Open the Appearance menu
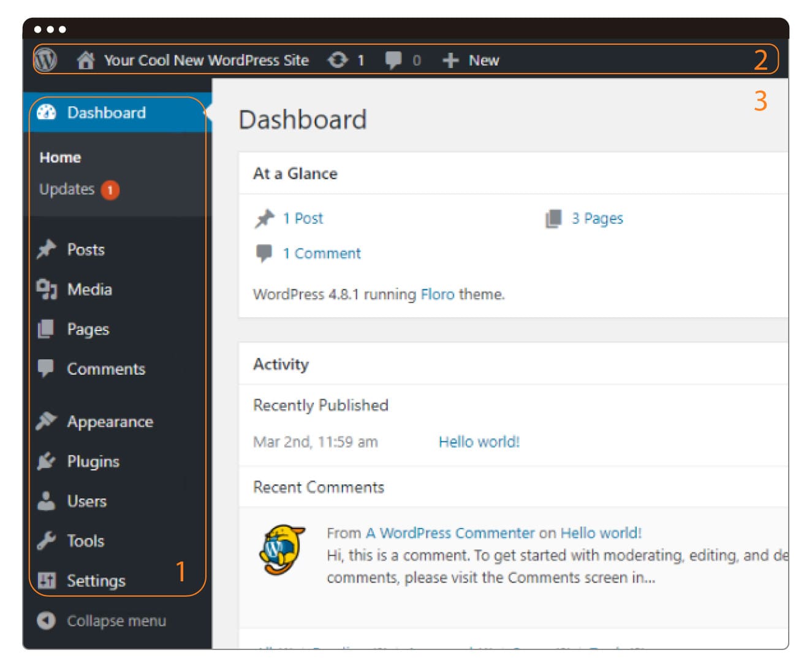Image resolution: width=812 pixels, height=669 pixels. point(110,422)
